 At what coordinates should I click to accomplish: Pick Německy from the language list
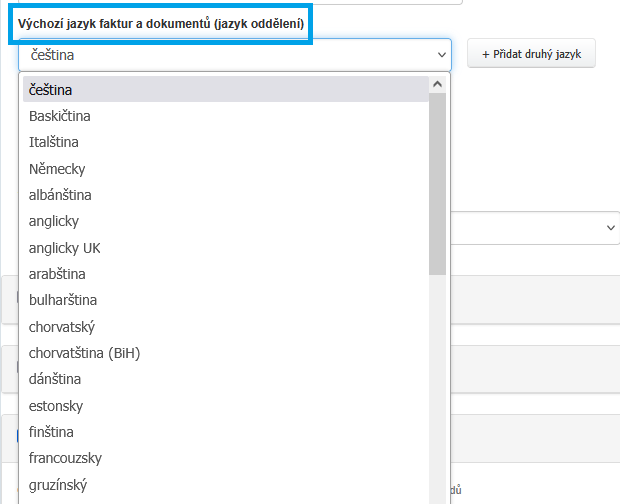tap(57, 169)
